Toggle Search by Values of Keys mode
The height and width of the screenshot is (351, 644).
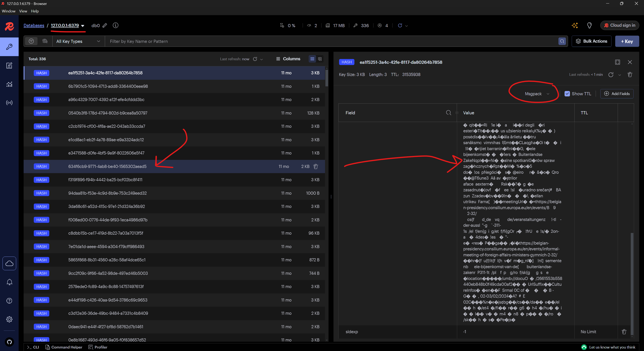[x=45, y=41]
